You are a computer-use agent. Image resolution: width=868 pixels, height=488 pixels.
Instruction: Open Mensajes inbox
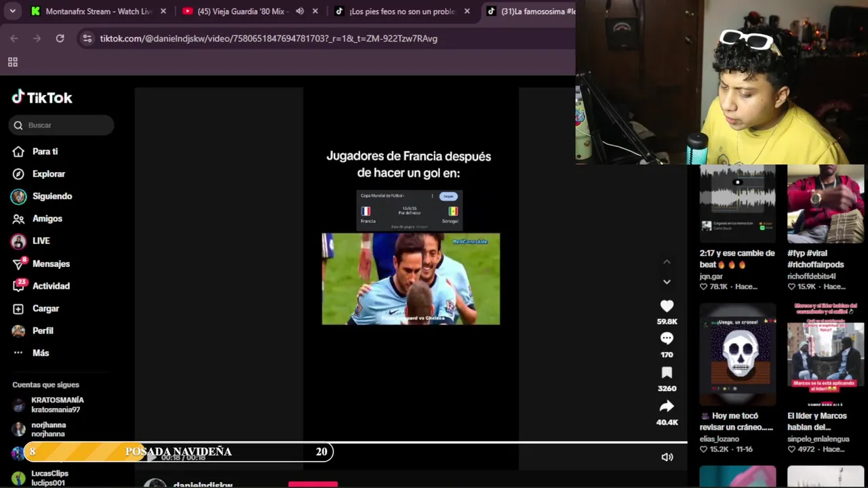pos(51,264)
